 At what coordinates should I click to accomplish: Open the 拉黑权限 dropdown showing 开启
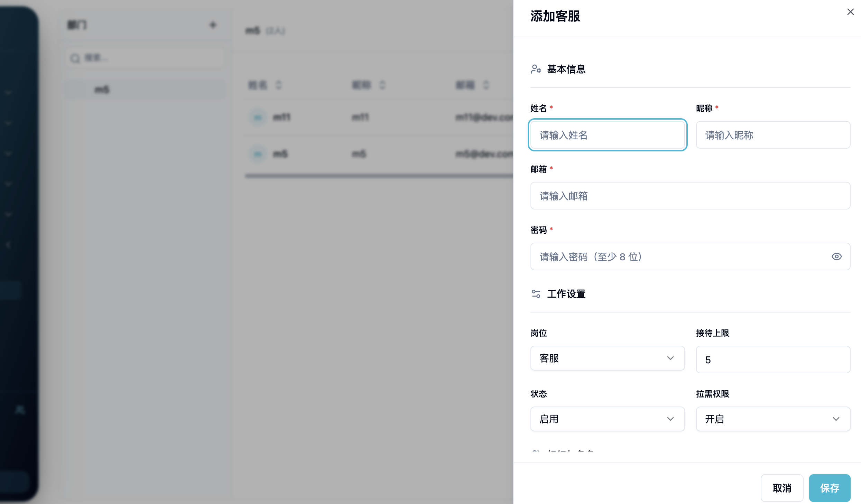(773, 419)
